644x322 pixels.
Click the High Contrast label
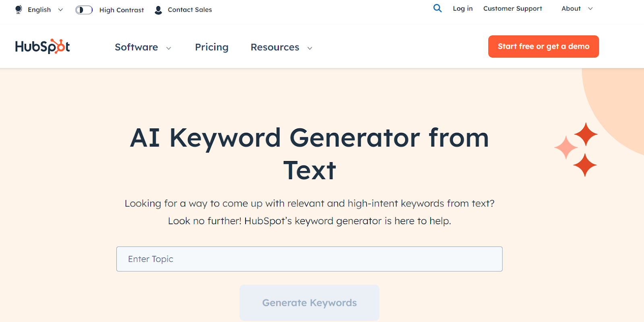click(x=122, y=10)
